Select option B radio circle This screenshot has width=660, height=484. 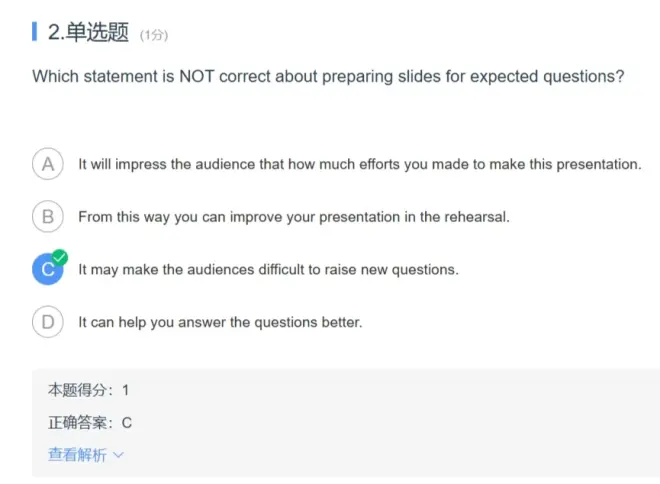point(48,216)
